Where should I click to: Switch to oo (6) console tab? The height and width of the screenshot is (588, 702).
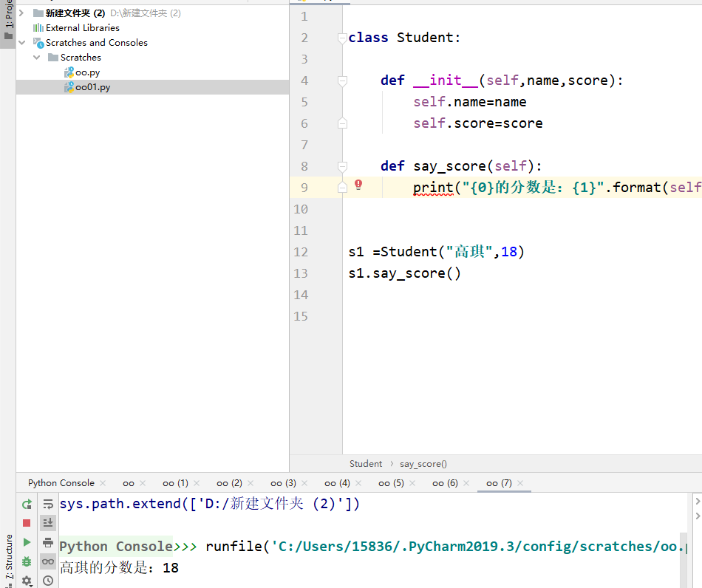(445, 483)
